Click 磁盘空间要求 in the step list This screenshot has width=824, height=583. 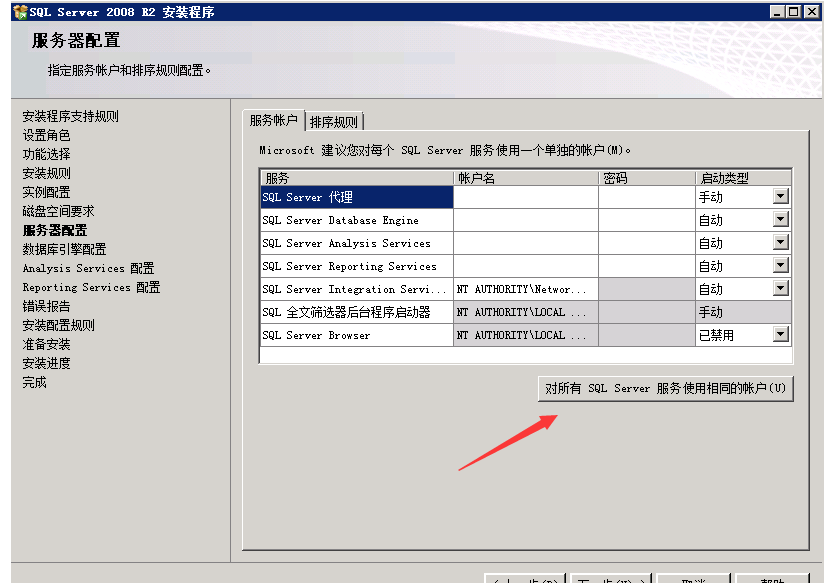click(x=58, y=211)
